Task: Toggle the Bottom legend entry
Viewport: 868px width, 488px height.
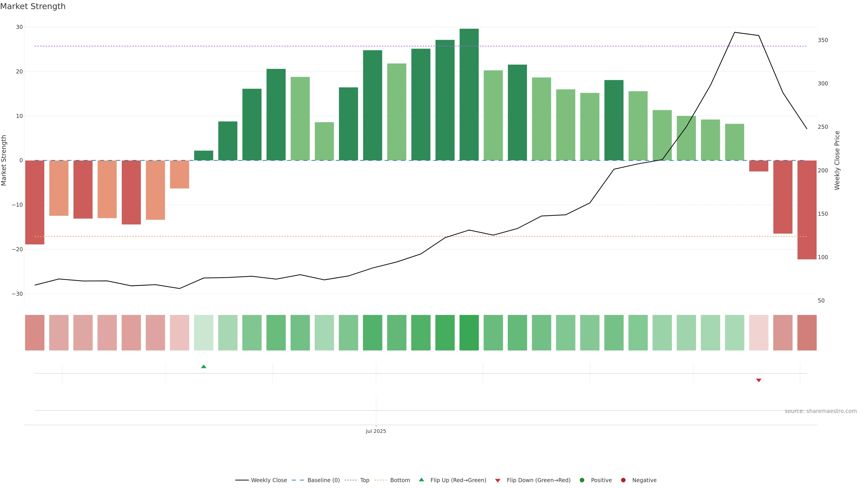Action: click(400, 480)
